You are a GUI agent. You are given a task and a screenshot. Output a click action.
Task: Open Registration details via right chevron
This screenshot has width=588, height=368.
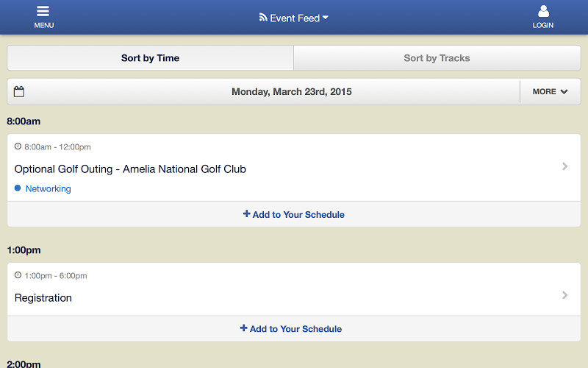(x=564, y=295)
